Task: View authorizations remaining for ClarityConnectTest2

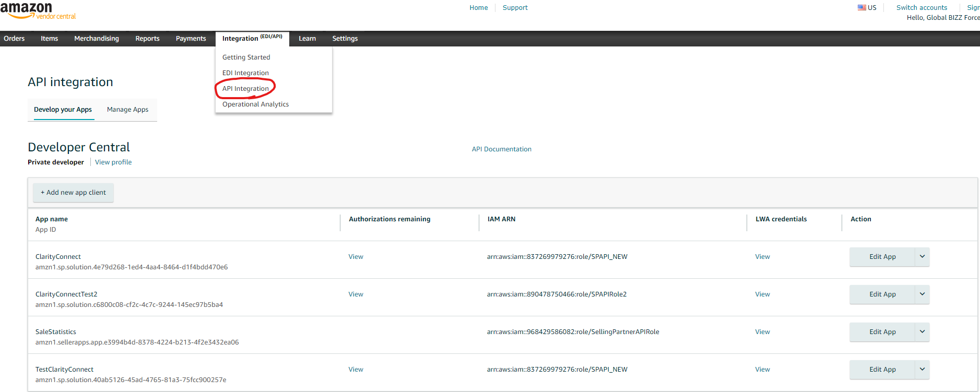Action: (356, 294)
